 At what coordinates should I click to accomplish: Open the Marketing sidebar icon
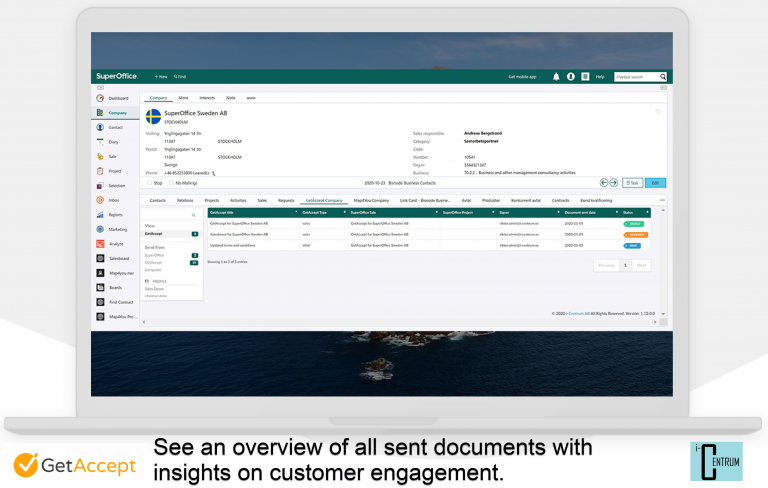[x=100, y=229]
